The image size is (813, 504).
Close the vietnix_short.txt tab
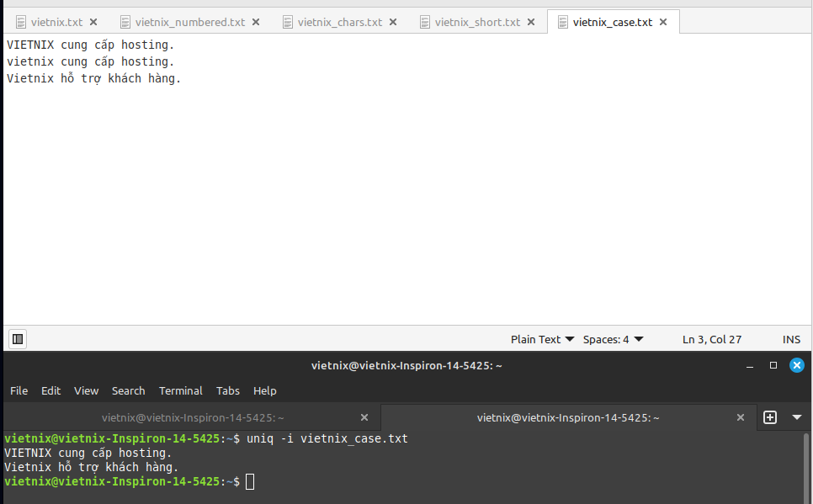[x=531, y=22]
